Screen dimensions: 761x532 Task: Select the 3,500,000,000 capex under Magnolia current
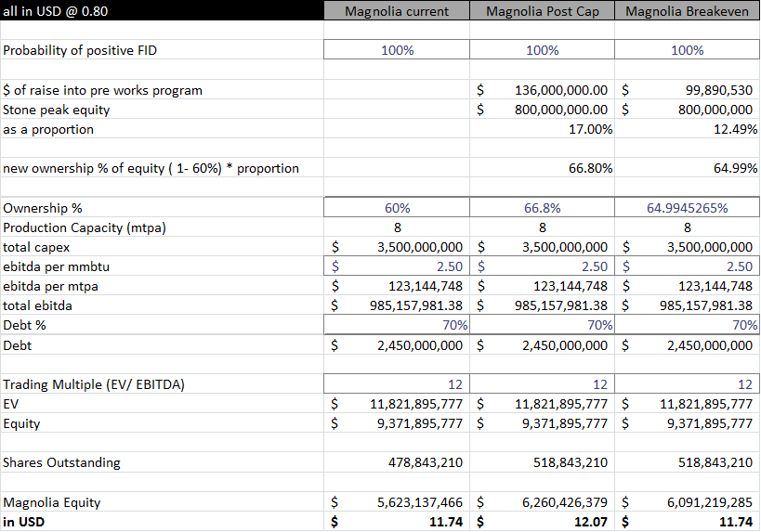point(397,247)
